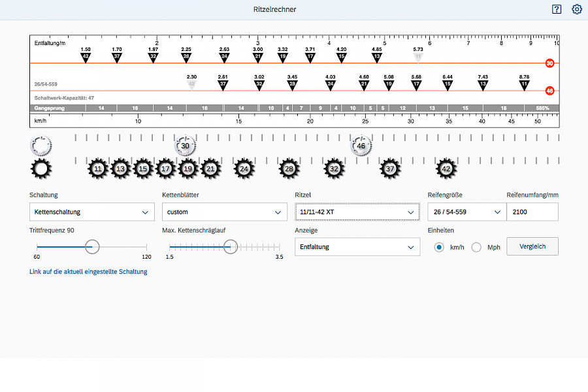Open link auf die aktuell eingestellte Schaltung

[88, 272]
